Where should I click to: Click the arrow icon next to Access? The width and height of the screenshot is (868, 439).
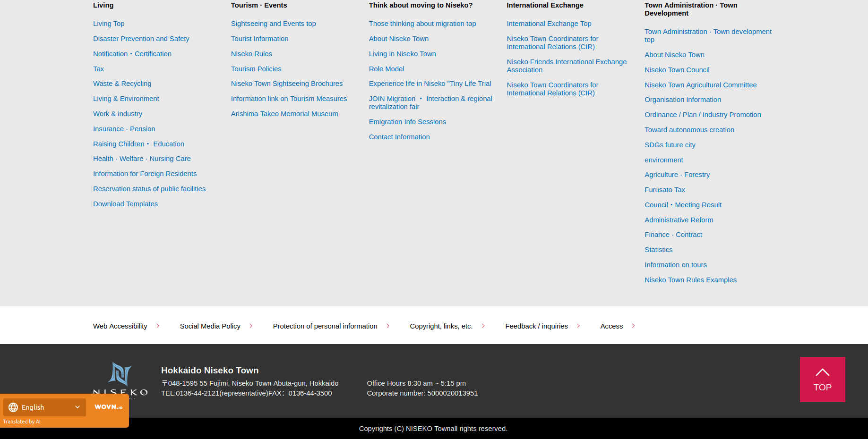[x=634, y=326]
